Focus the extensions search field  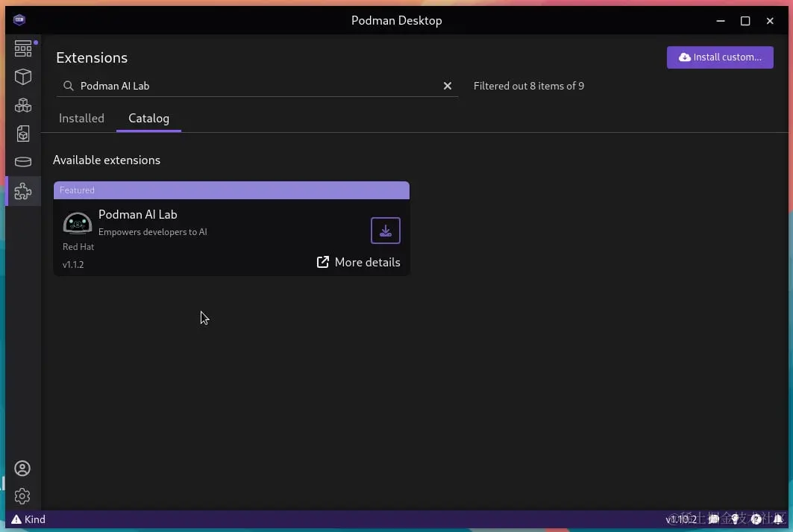[258, 86]
